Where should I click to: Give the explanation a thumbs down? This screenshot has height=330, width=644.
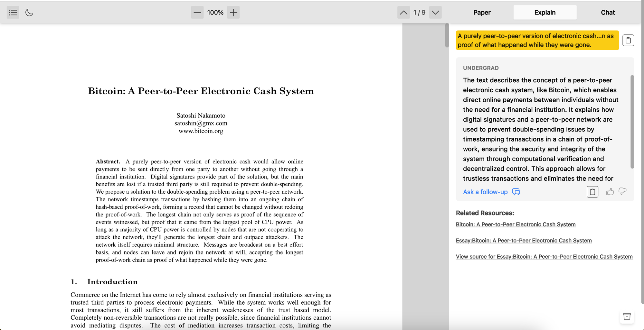[623, 192]
